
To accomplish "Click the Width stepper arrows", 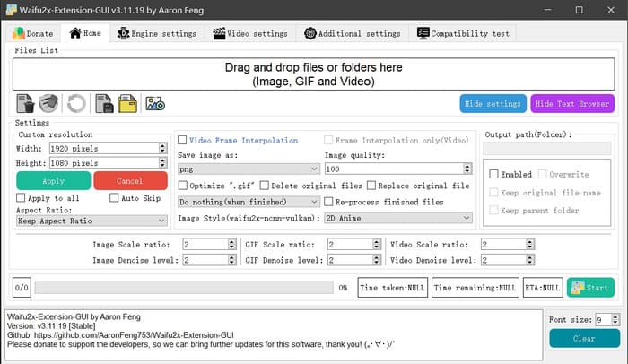I will pyautogui.click(x=162, y=148).
